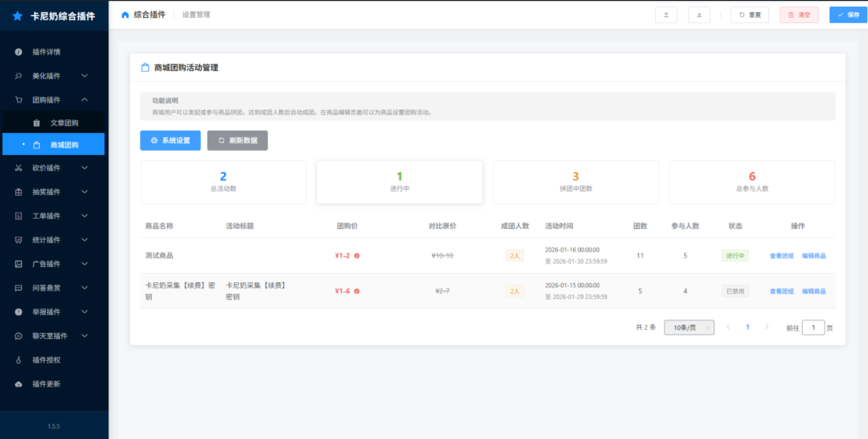Click the 进行中 status tag in table
The height and width of the screenshot is (439, 868).
point(735,256)
